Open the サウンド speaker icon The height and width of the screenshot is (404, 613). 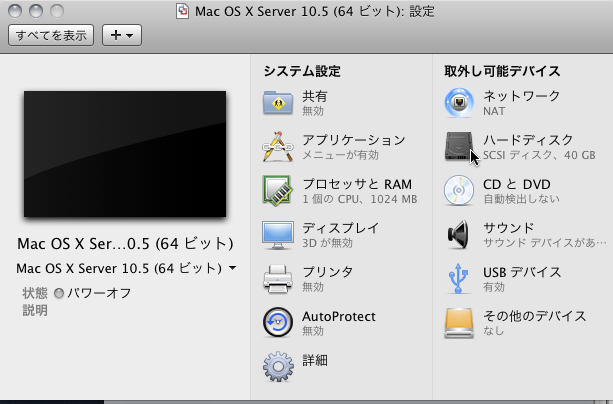click(x=458, y=235)
